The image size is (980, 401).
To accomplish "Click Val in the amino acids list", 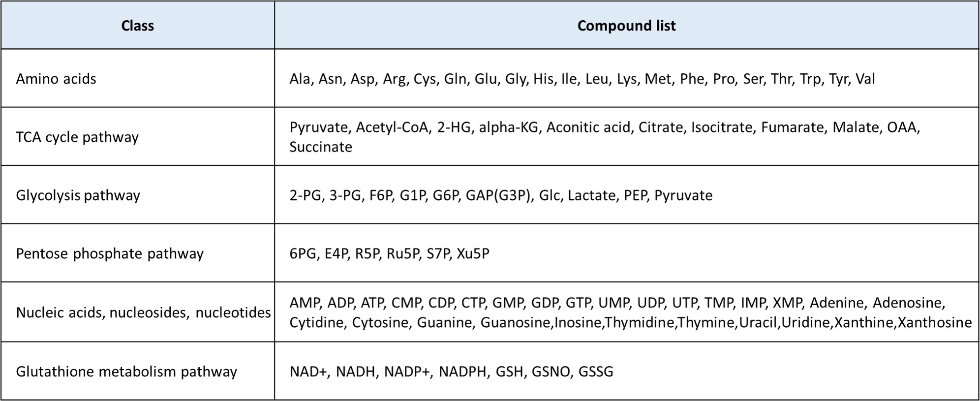I will coord(865,79).
